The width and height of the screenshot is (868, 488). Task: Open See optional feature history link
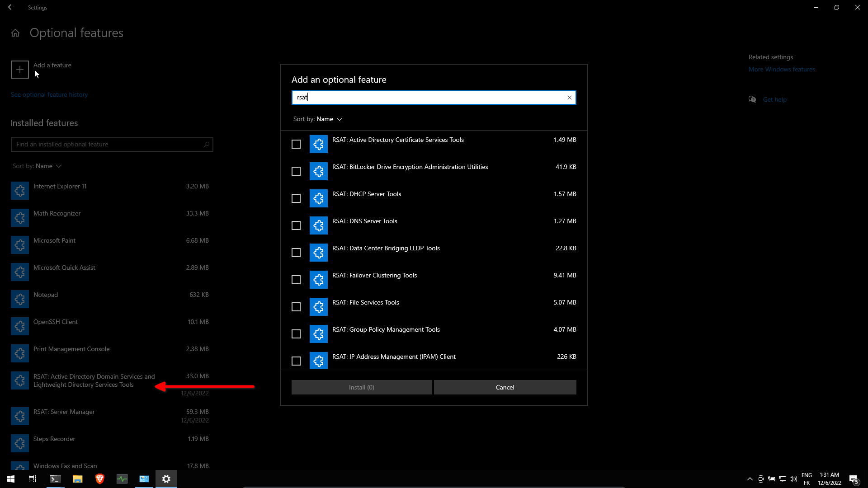(49, 94)
